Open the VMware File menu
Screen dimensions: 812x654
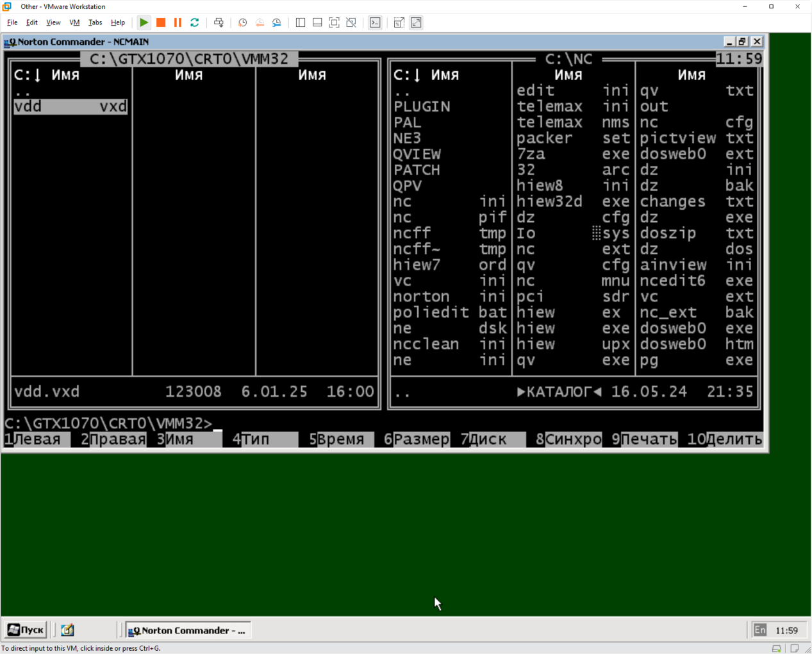pyautogui.click(x=12, y=22)
